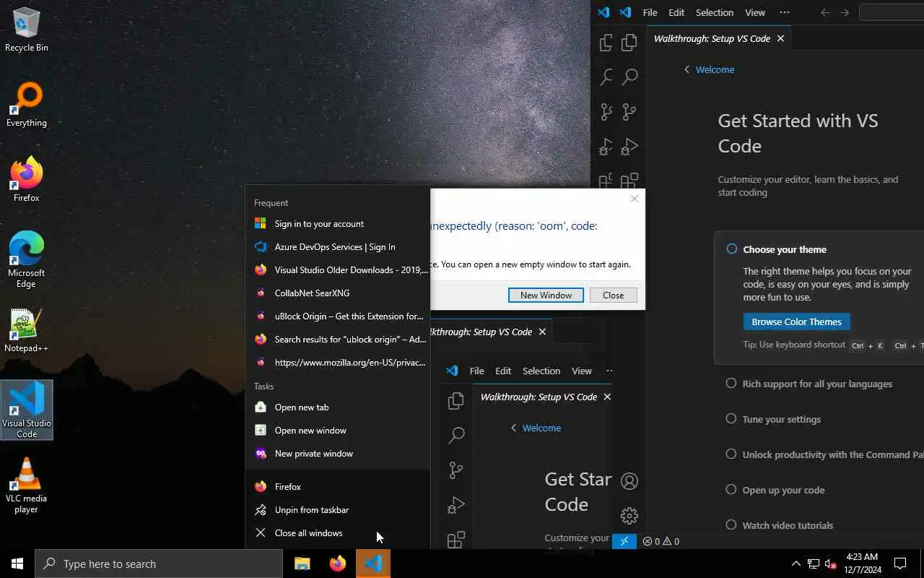Image resolution: width=924 pixels, height=578 pixels.
Task: Open Azure DevOps Services Sign In entry
Action: (x=338, y=246)
